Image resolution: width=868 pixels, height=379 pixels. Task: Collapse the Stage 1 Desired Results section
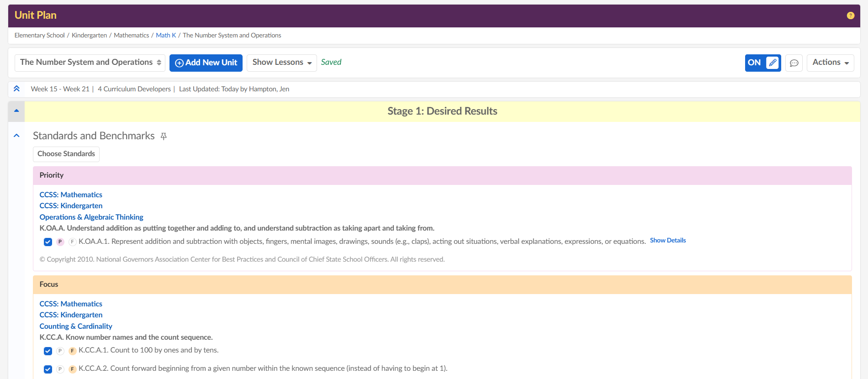click(x=16, y=111)
